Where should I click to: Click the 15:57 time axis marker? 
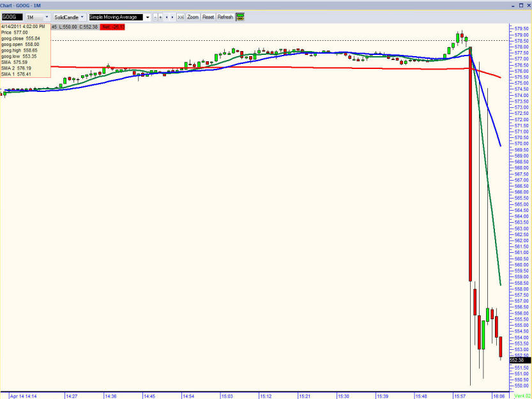[x=459, y=396]
